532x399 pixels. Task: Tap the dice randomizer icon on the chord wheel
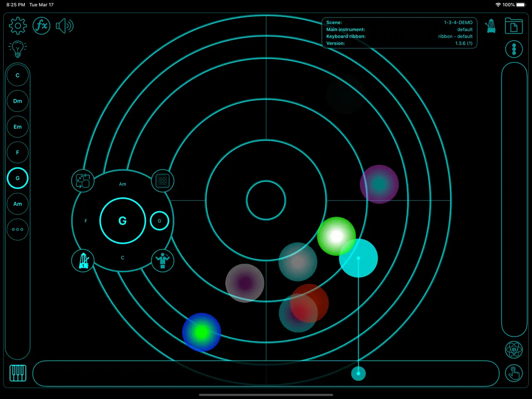tap(82, 181)
